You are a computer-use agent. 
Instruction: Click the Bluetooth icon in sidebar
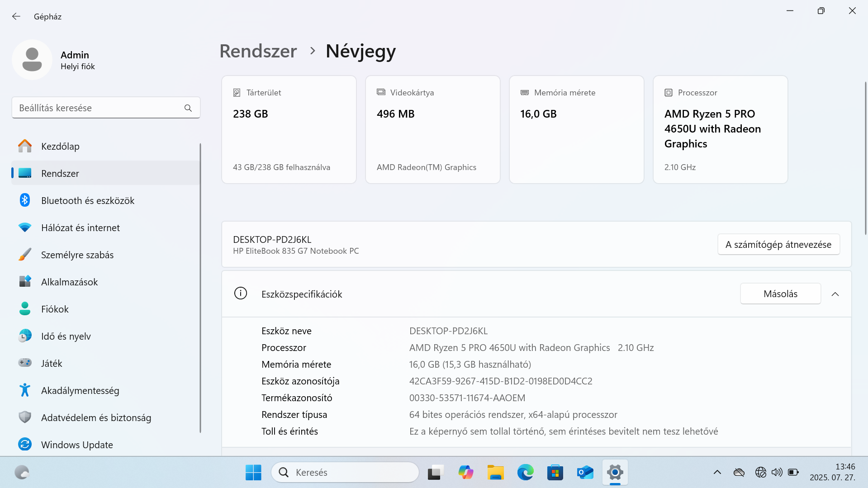tap(25, 200)
